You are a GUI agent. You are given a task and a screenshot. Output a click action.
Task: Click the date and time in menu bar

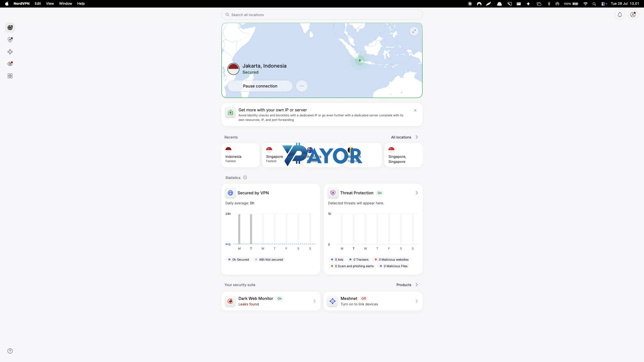(x=625, y=4)
